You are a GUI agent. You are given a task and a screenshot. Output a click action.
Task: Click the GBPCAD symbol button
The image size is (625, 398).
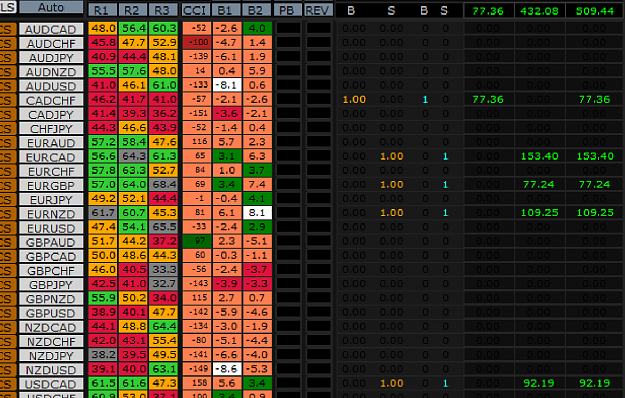51,256
